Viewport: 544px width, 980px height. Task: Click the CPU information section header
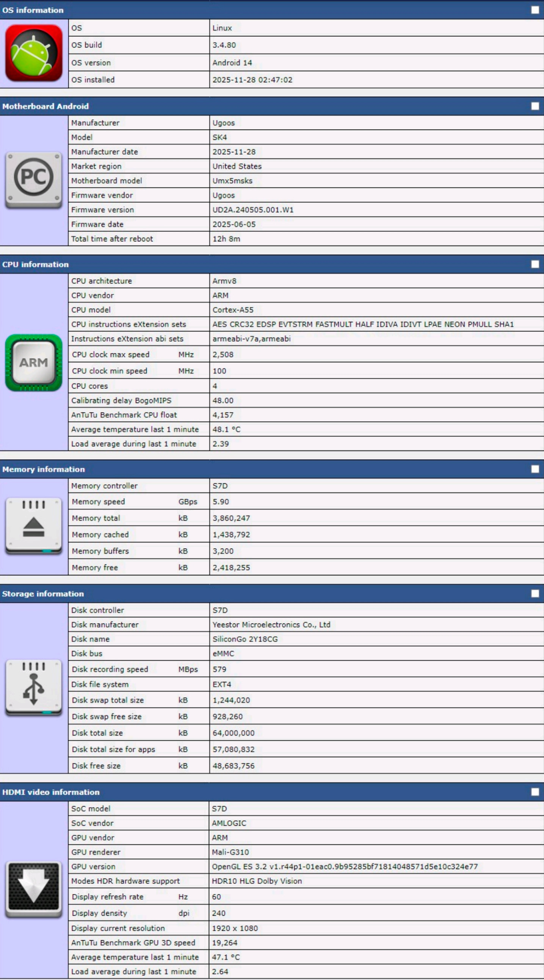coord(35,264)
